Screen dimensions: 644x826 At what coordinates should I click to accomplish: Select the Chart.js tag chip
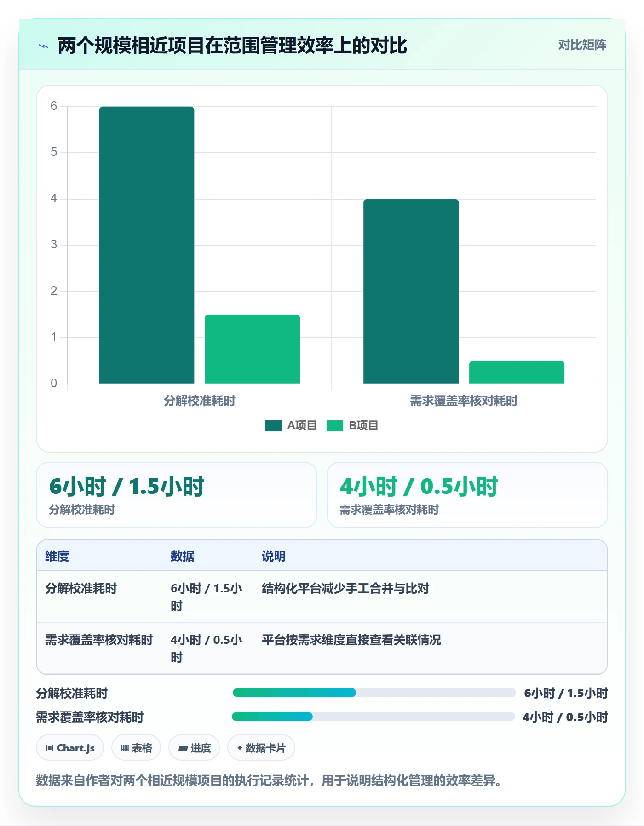click(70, 748)
